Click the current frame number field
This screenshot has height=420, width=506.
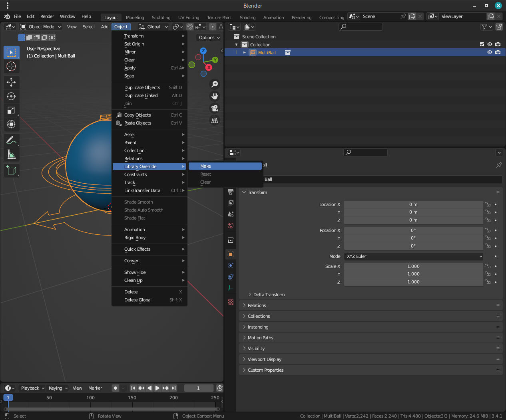[199, 388]
